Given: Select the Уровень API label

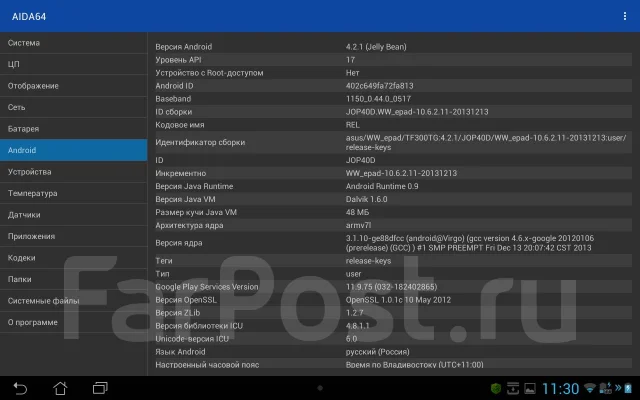Looking at the screenshot, I should pos(178,60).
